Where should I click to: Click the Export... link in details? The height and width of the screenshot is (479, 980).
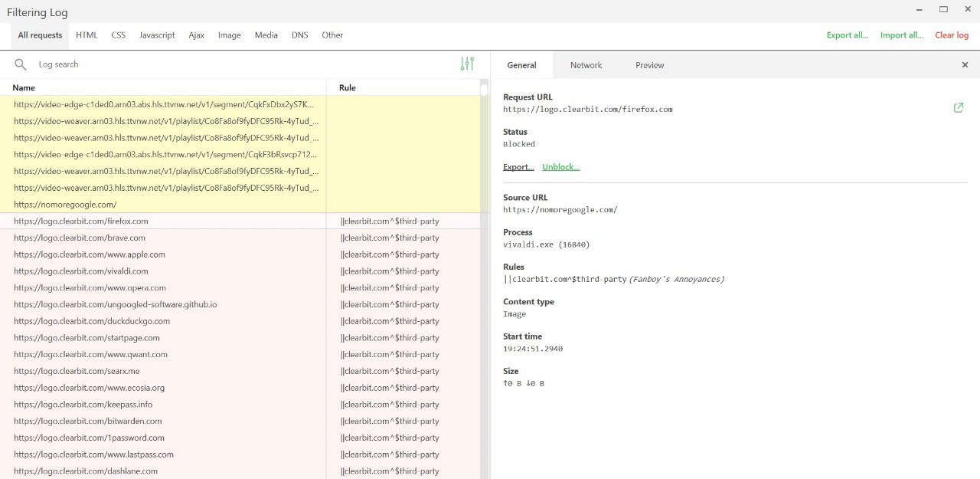pos(518,167)
